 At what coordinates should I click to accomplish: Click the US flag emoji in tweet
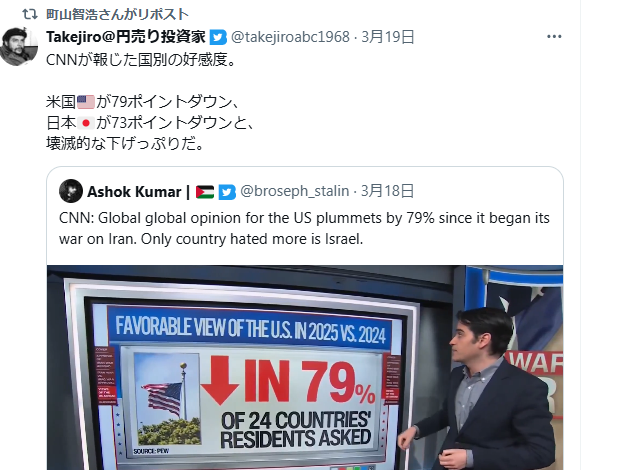(85, 102)
